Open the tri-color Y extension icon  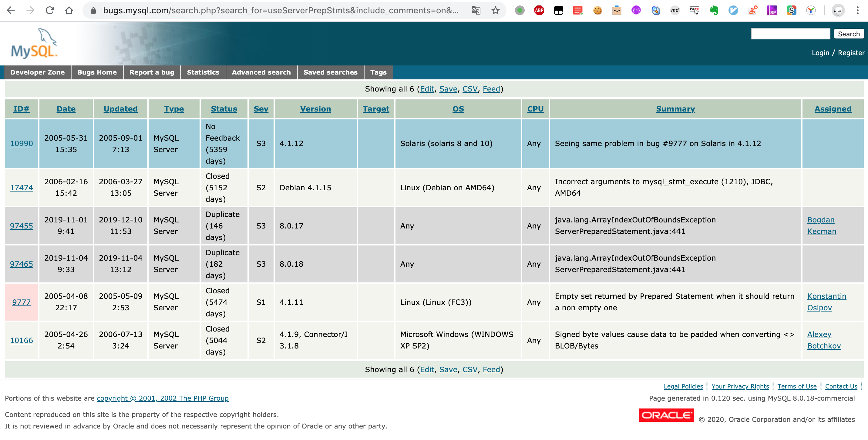[811, 10]
